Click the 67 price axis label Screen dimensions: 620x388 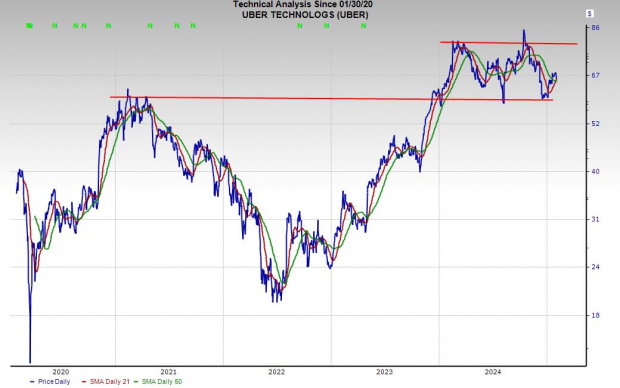595,76
